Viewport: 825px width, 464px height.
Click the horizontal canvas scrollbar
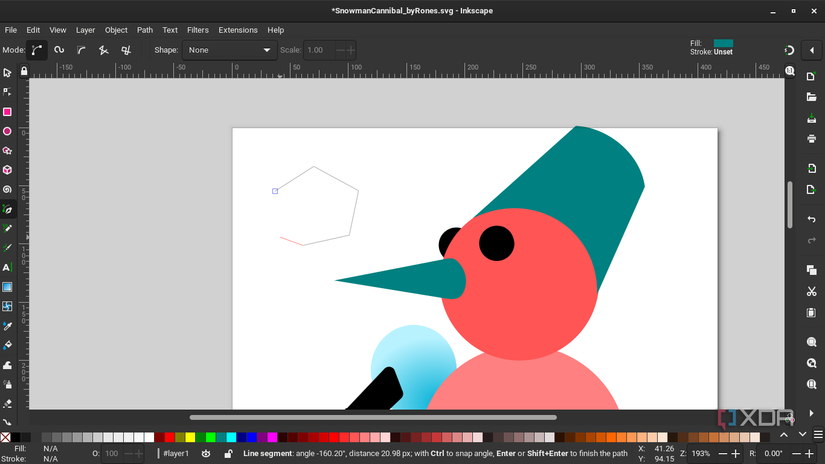point(373,417)
